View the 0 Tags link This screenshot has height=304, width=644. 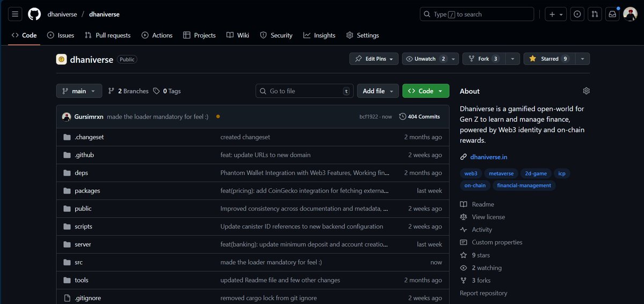pos(167,91)
